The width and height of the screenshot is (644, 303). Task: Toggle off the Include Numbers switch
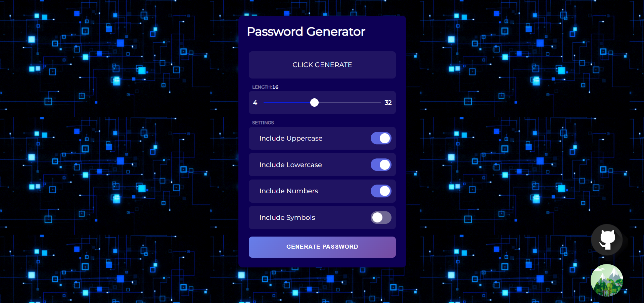click(381, 191)
